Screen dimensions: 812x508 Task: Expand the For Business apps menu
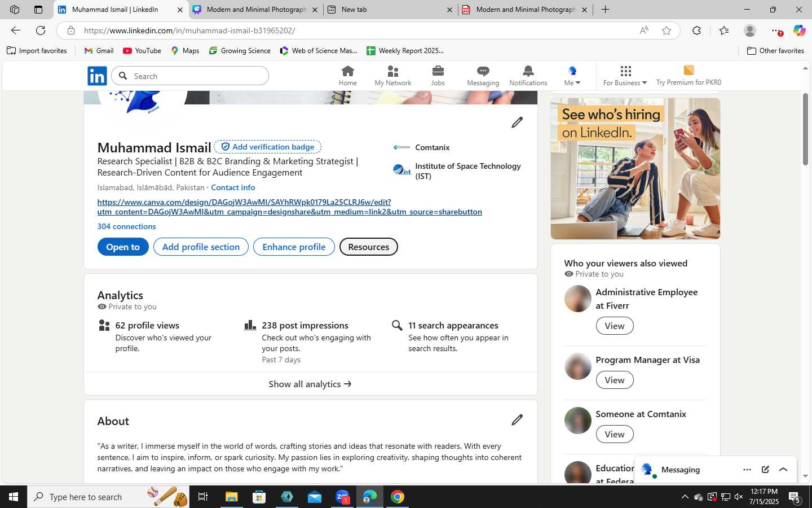pos(625,76)
